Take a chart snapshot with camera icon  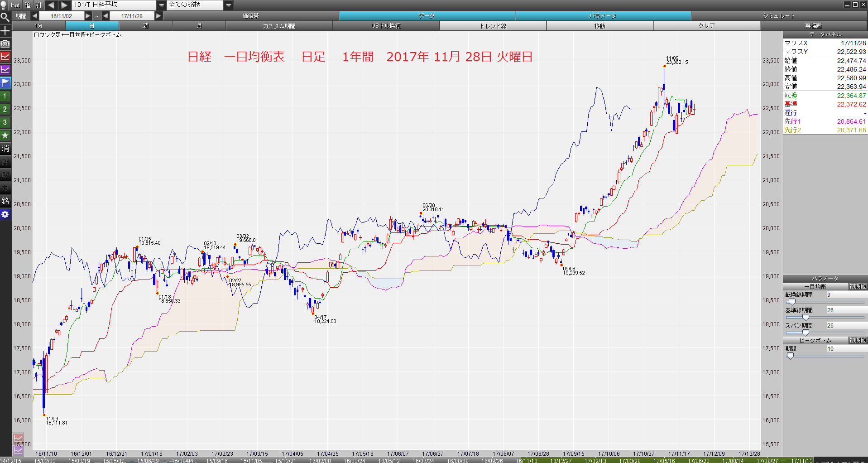tap(5, 44)
